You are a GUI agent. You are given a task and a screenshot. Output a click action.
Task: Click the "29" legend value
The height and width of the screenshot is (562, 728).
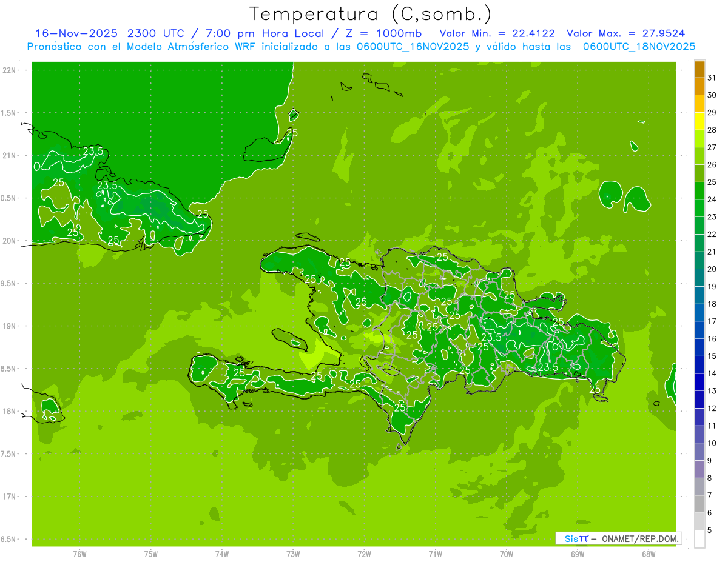pos(712,113)
